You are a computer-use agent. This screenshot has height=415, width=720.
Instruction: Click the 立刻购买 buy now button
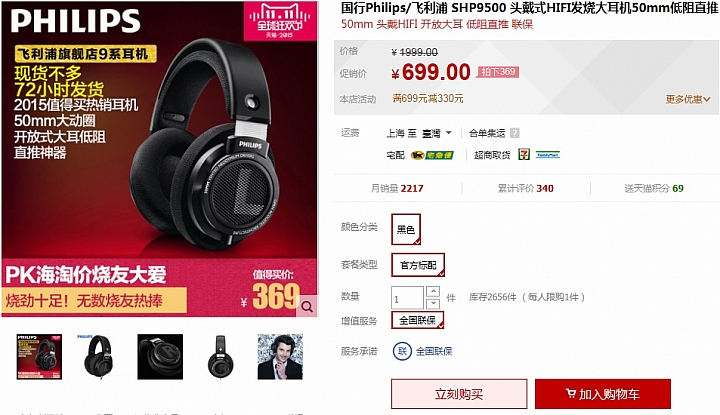[x=459, y=394]
